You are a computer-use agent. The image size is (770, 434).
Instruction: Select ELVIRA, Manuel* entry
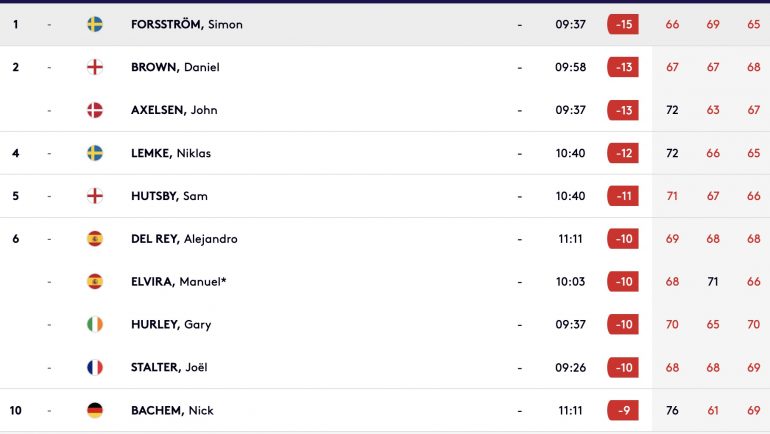point(179,281)
